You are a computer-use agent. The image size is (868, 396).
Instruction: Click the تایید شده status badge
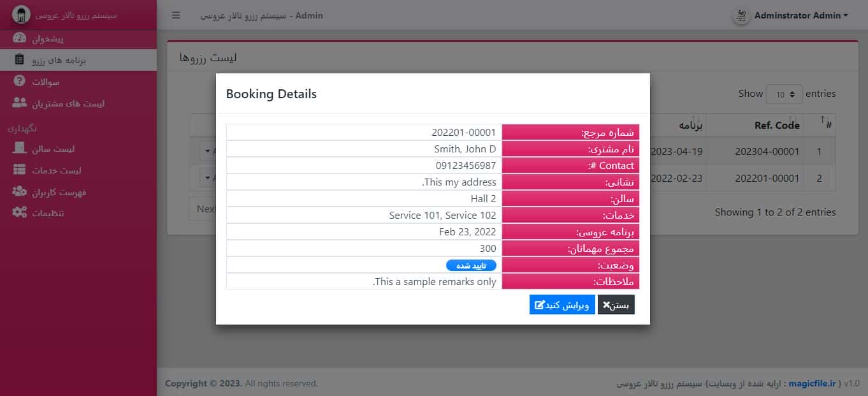tap(471, 265)
